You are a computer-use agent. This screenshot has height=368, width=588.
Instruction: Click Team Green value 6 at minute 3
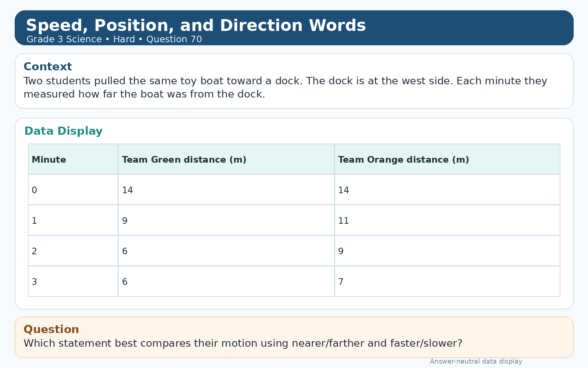[x=125, y=282]
